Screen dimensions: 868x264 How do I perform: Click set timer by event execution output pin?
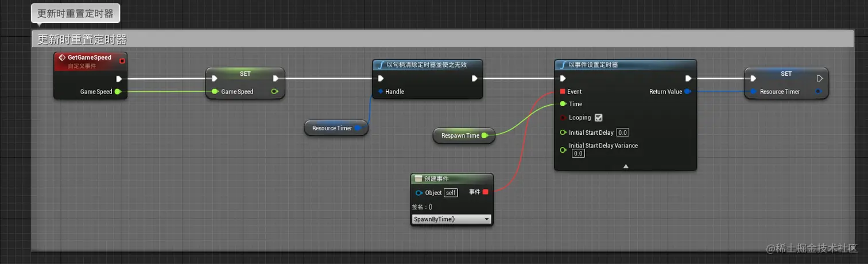coord(688,79)
